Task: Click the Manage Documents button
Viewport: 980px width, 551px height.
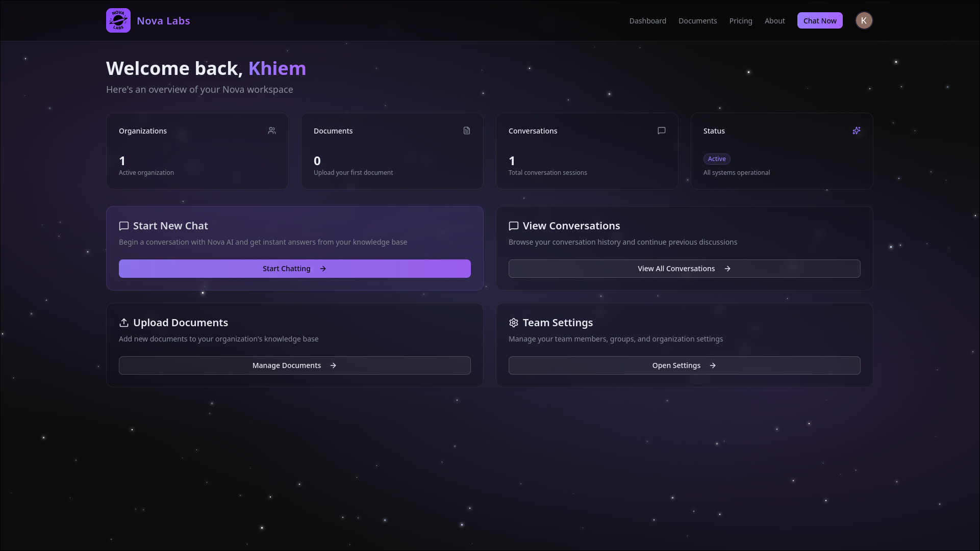Action: 294,365
